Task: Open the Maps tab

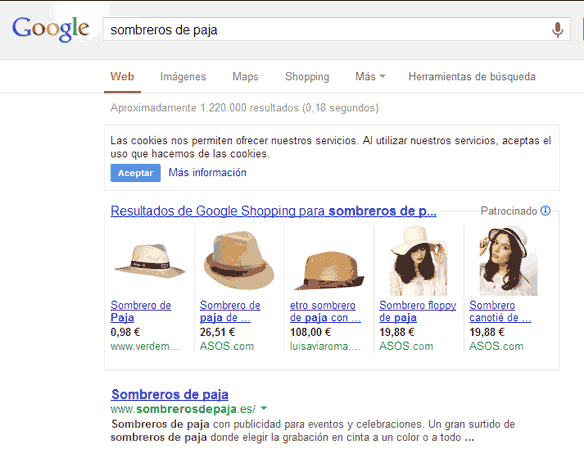Action: (245, 77)
